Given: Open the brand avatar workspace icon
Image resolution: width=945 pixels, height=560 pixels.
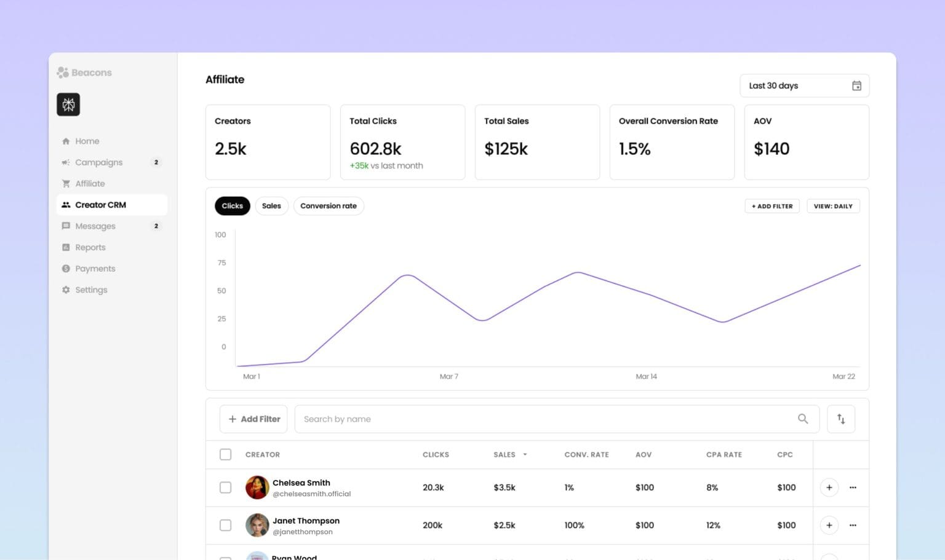Looking at the screenshot, I should (x=68, y=105).
